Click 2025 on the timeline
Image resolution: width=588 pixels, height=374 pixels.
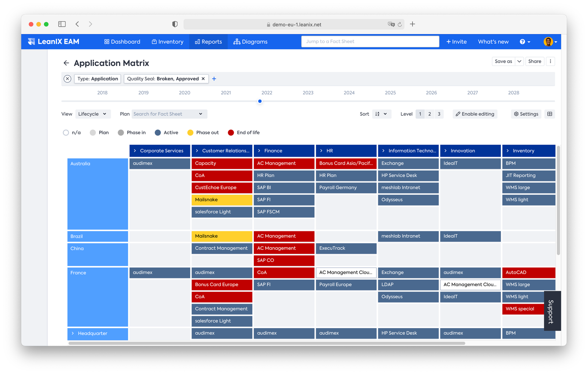click(390, 93)
